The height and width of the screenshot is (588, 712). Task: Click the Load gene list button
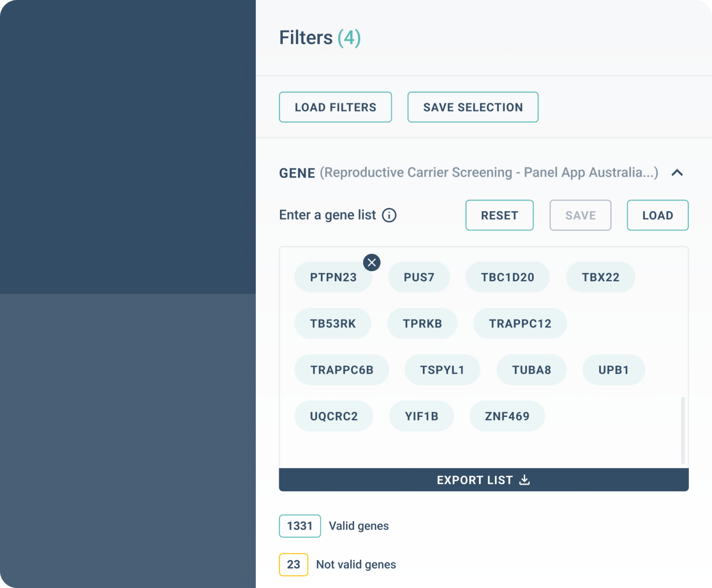657,215
